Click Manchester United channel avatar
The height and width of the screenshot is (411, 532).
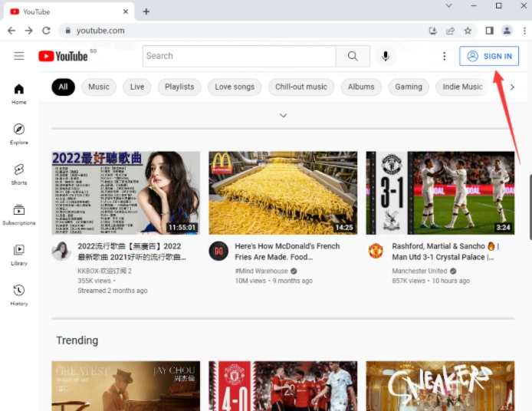[376, 252]
